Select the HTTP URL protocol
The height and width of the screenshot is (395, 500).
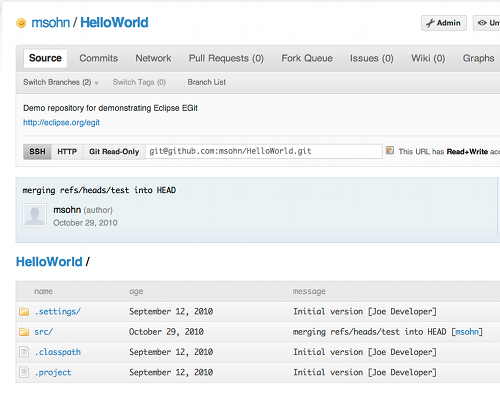pos(67,152)
